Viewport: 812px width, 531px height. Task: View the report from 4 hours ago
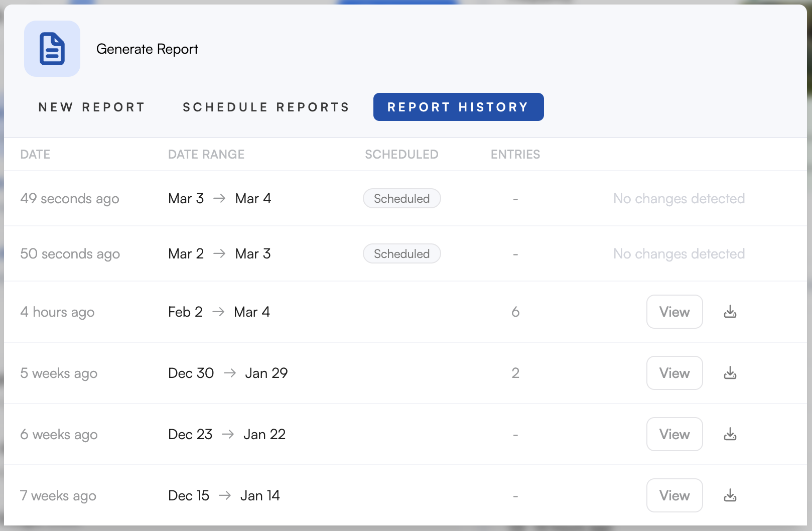[674, 312]
